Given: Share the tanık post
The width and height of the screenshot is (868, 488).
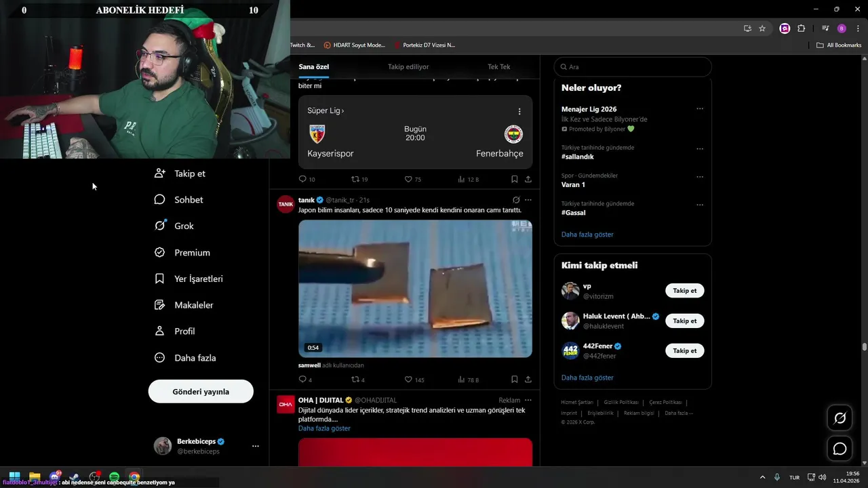Looking at the screenshot, I should [528, 380].
